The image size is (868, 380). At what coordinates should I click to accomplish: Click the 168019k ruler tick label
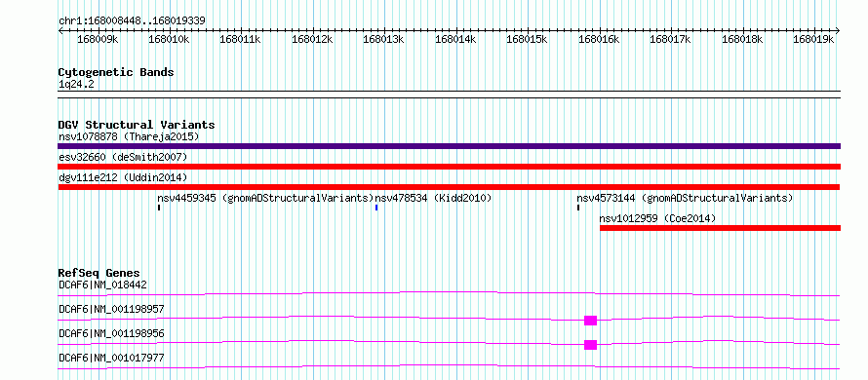click(x=813, y=39)
